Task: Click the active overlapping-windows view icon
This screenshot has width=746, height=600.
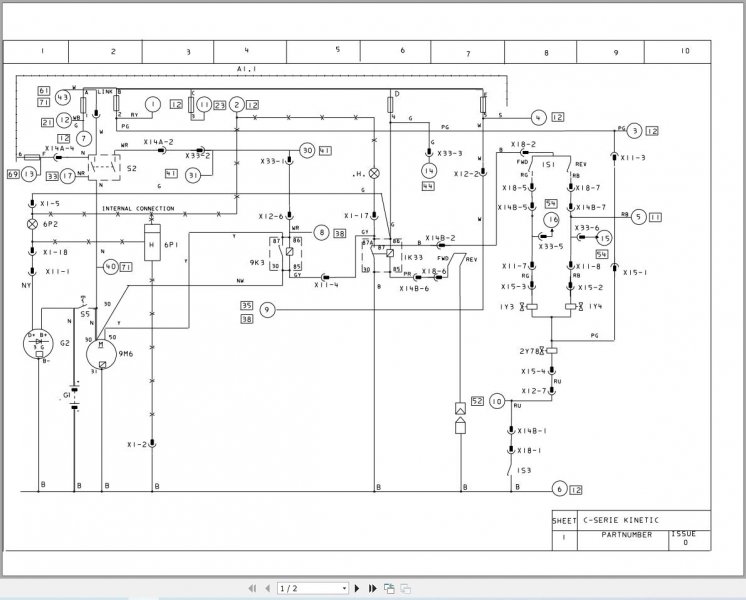Action: pos(389,589)
